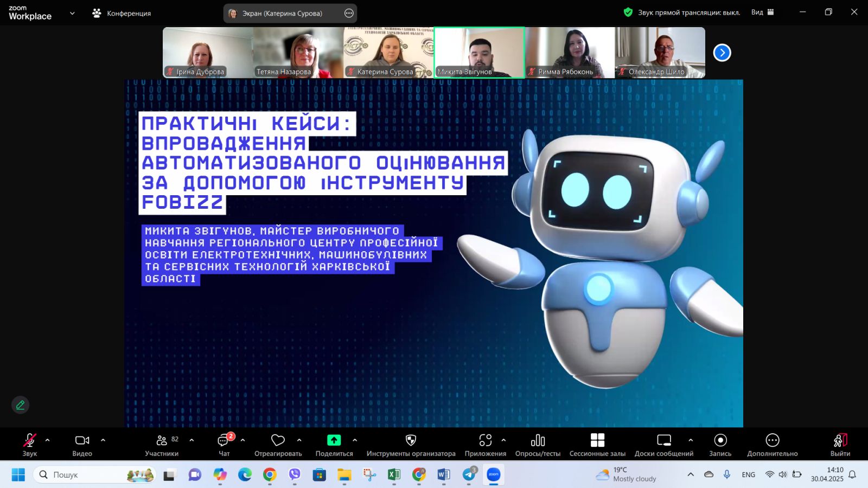Click the green Поделиться share screen button
Screen dimensions: 868x488
(334, 445)
